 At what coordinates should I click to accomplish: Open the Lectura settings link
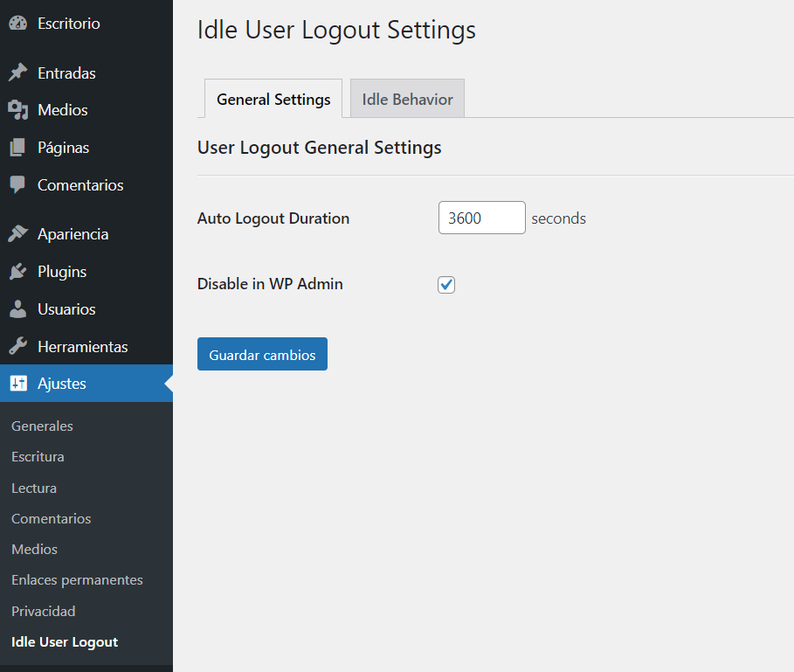click(34, 488)
